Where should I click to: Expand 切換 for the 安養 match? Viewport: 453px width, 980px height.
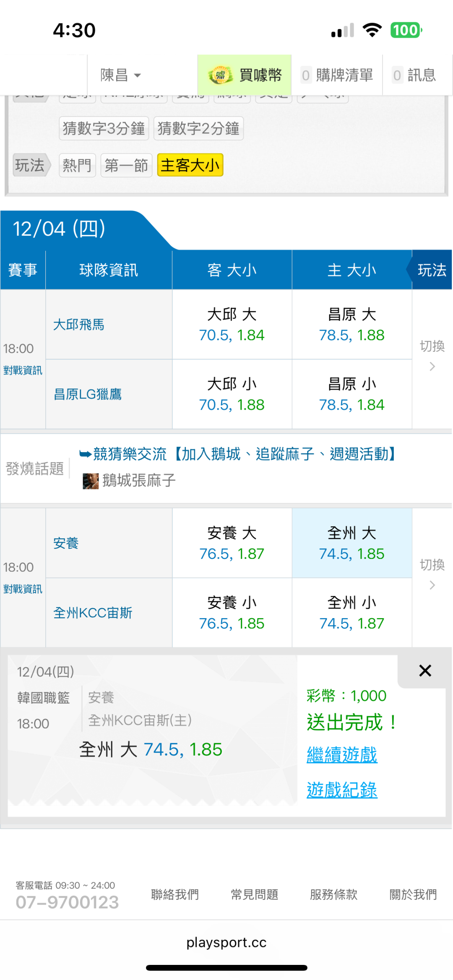pyautogui.click(x=432, y=574)
